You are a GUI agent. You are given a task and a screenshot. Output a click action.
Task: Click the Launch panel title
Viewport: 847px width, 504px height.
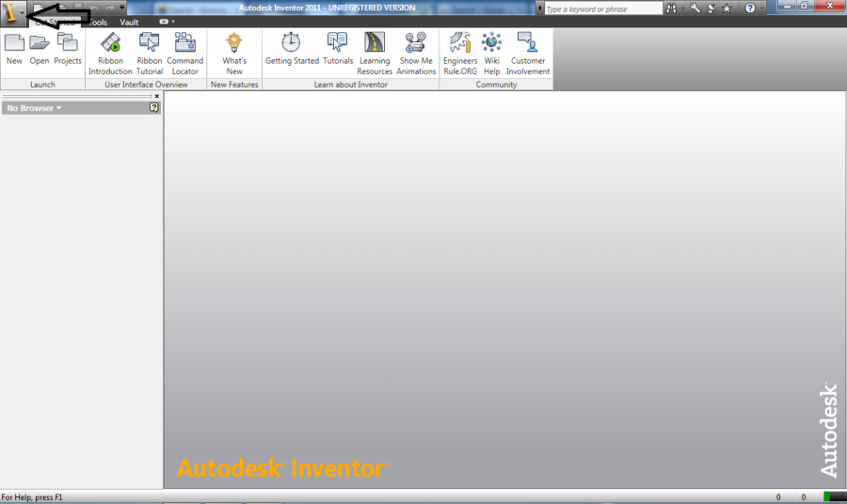42,85
